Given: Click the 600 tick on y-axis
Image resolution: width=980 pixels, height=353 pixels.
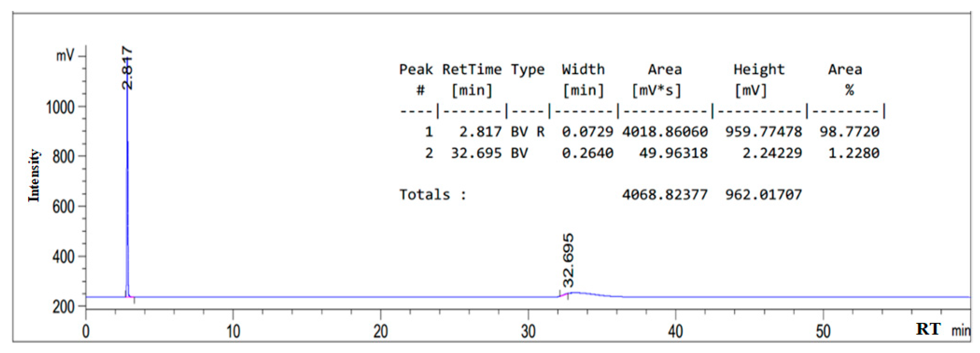Looking at the screenshot, I should (63, 207).
